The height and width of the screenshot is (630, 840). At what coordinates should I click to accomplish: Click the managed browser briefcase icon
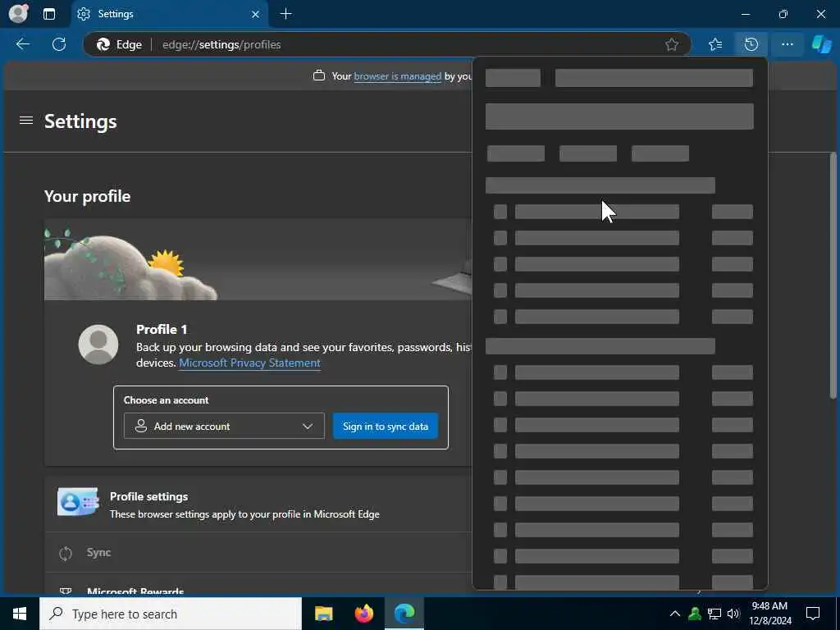(319, 75)
